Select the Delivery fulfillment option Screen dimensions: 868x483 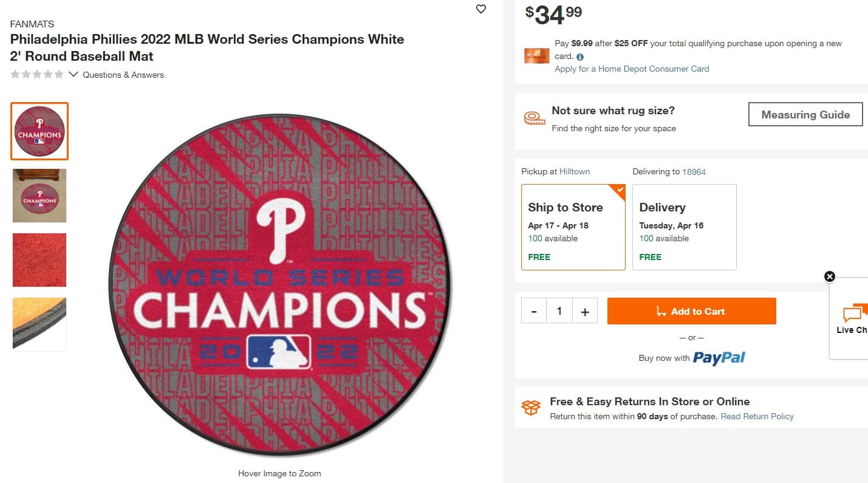click(x=684, y=227)
